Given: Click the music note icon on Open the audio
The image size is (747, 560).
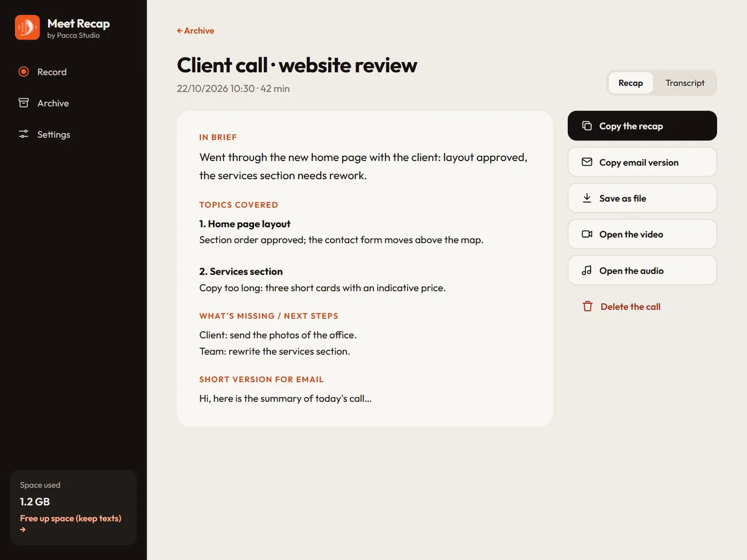Looking at the screenshot, I should 586,270.
